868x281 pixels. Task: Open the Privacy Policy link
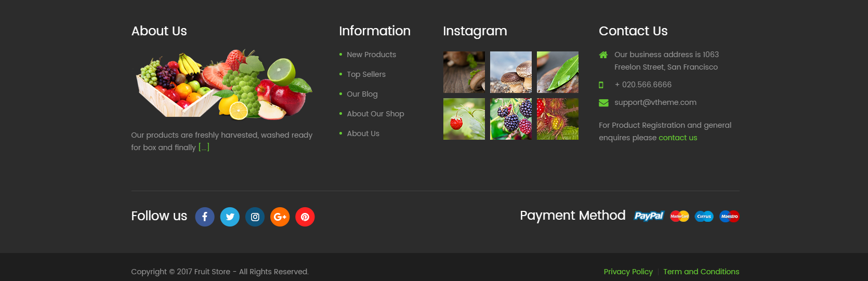[x=628, y=272]
